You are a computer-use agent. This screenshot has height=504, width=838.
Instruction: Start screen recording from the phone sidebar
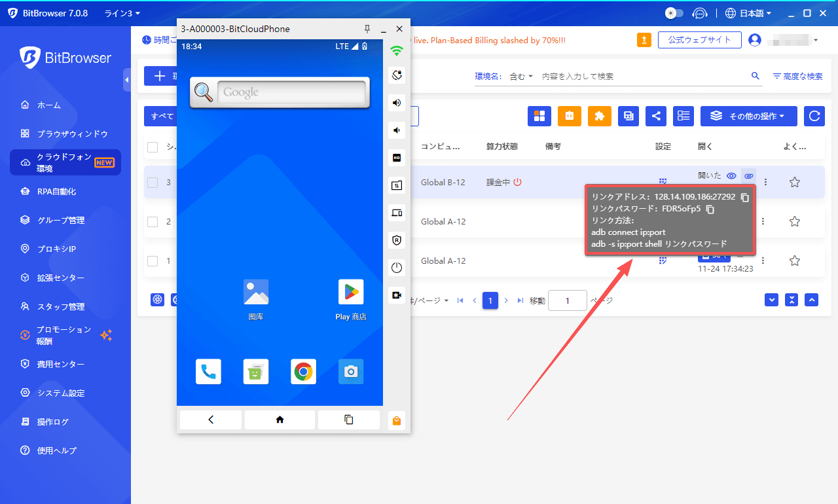click(397, 295)
